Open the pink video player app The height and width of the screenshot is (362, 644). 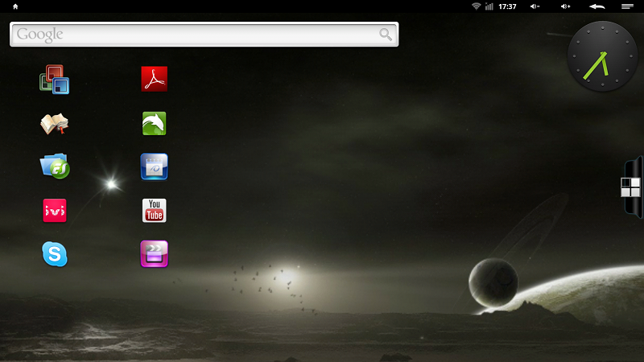154,254
